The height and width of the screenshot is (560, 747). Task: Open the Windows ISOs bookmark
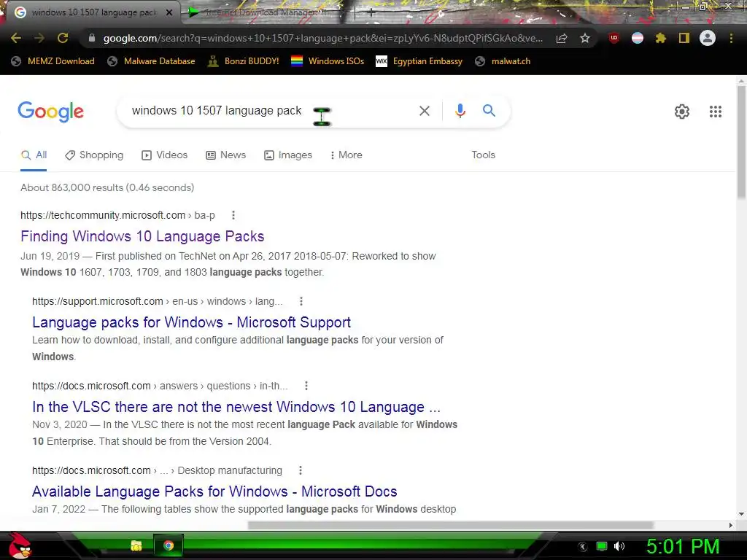[328, 61]
